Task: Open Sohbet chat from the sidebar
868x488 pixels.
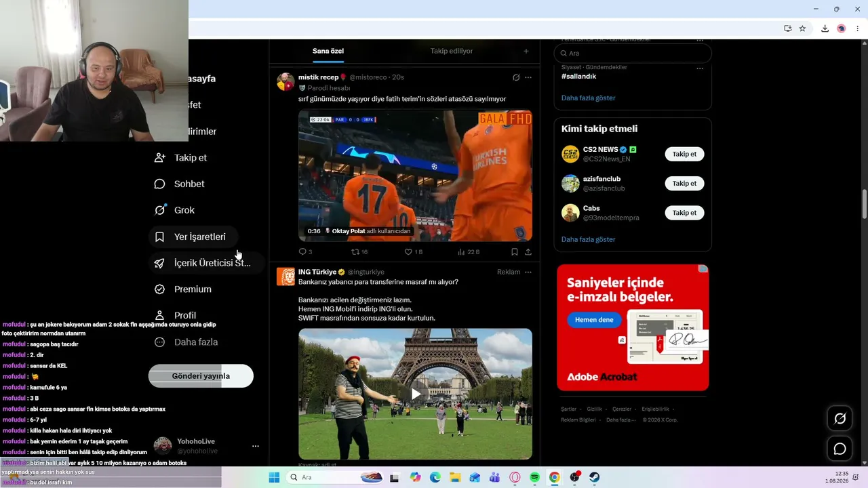Action: 179,184
